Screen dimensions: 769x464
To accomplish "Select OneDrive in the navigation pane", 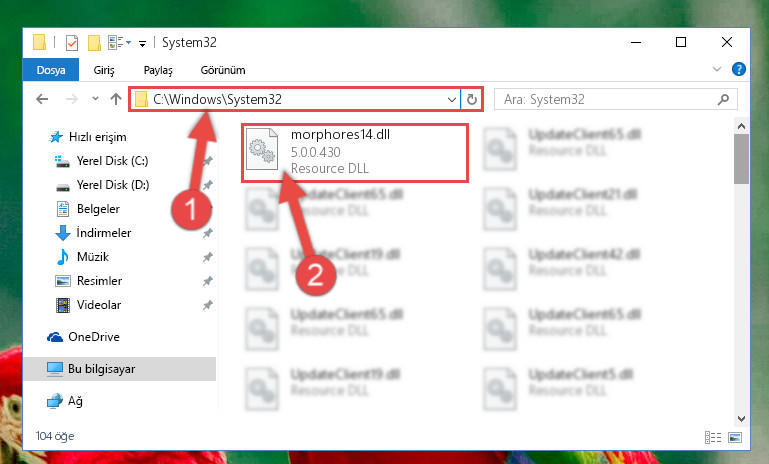I will [94, 337].
